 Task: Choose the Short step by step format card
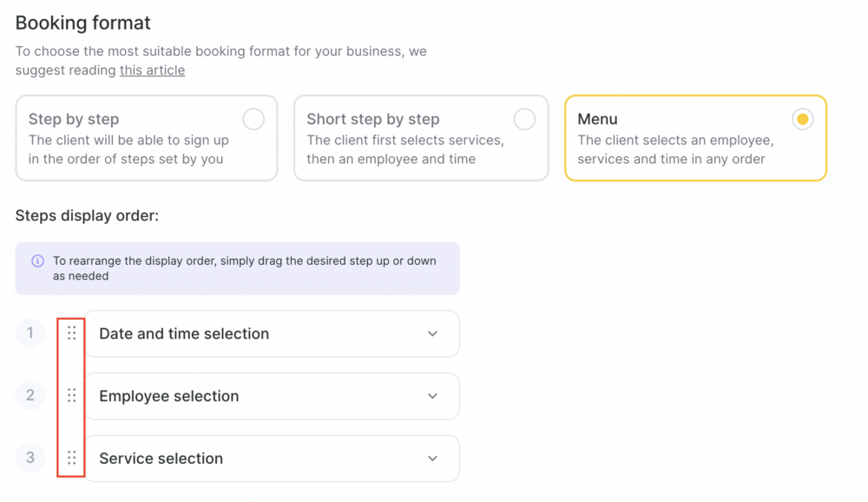point(421,138)
